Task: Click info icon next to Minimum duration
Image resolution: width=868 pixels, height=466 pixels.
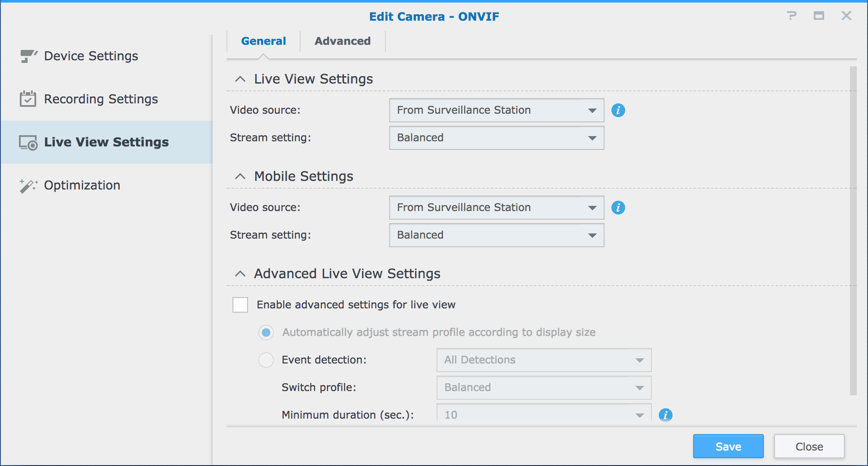Action: pyautogui.click(x=665, y=415)
